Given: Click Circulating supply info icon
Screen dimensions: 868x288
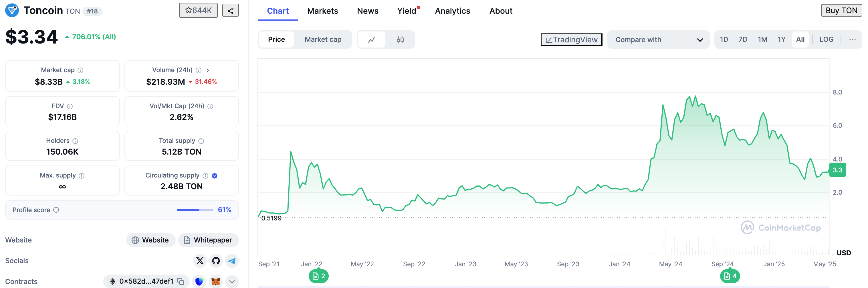Looking at the screenshot, I should tap(205, 176).
